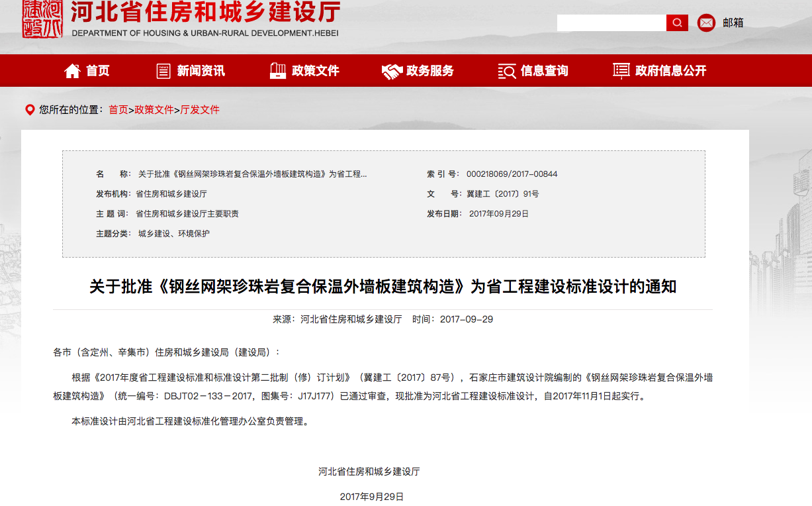Click the document icon beside 政策文件

tap(278, 71)
